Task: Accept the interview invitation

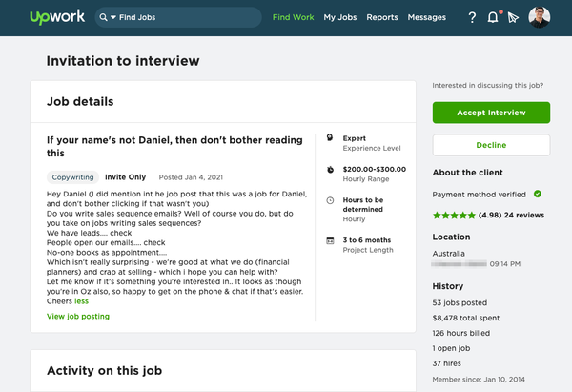Action: click(491, 113)
